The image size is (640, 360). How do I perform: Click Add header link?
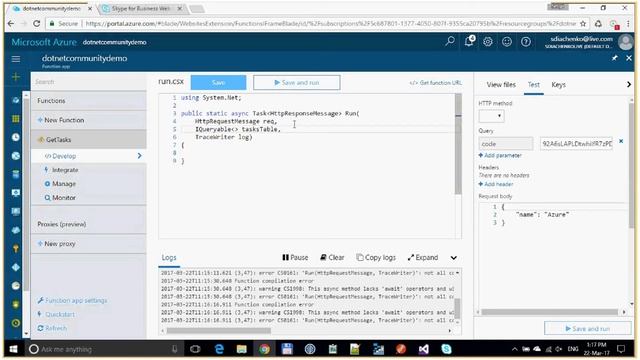[x=496, y=184]
